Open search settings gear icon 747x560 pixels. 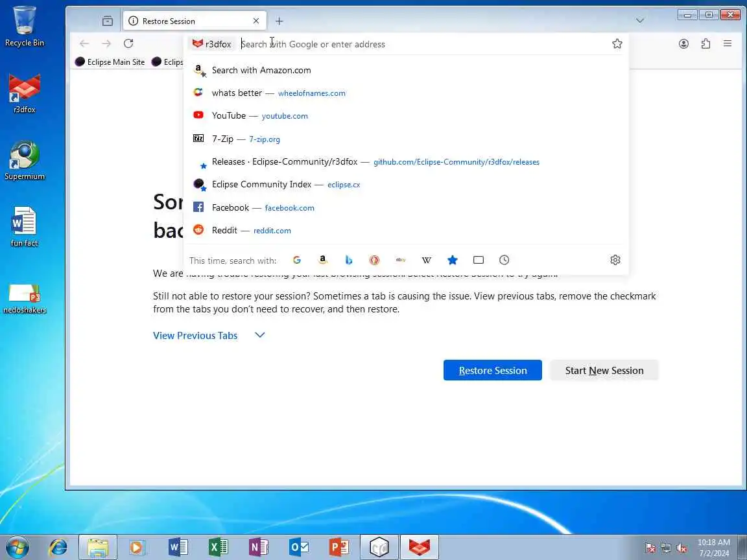click(x=615, y=260)
